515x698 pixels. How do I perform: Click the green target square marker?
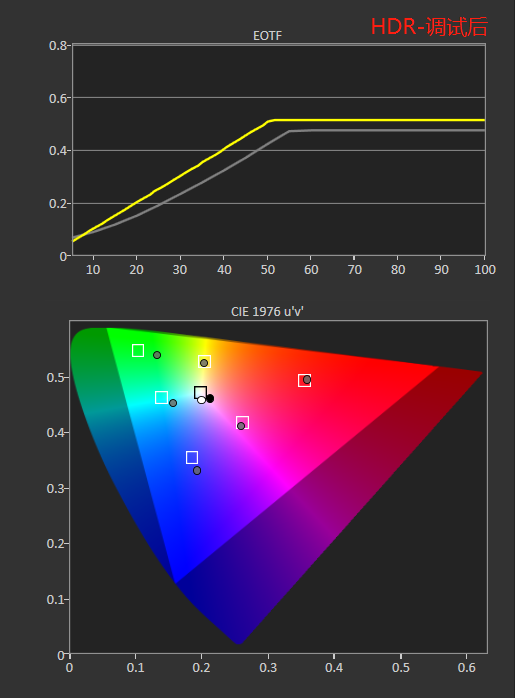pos(138,351)
